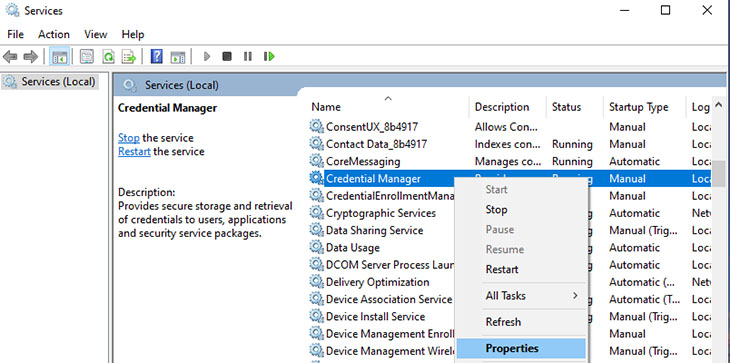Click the Restart Service toolbar icon

[x=269, y=57]
